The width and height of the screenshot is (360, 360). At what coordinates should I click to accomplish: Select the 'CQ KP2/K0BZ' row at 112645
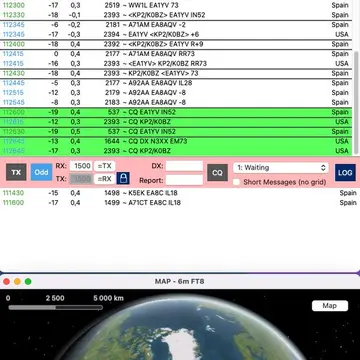(176, 151)
